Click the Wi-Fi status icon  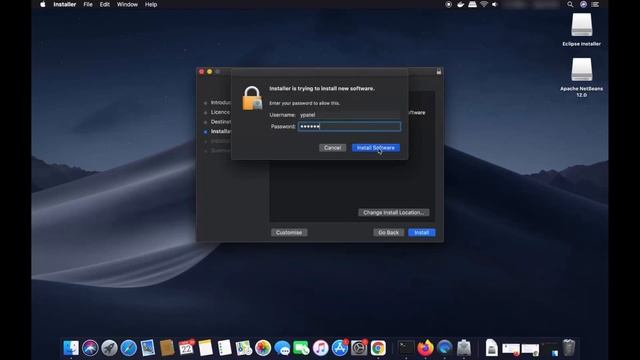coord(484,4)
